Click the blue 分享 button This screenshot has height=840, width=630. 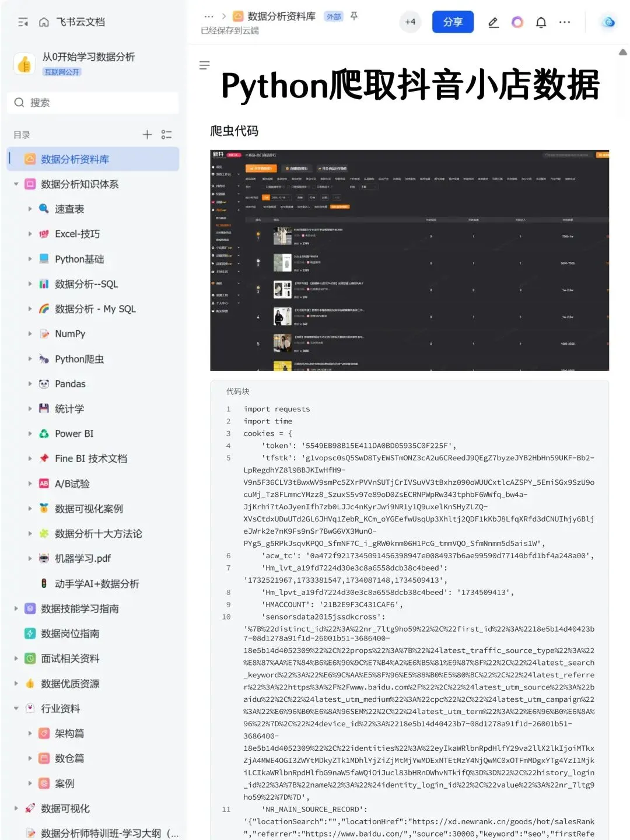click(x=453, y=22)
